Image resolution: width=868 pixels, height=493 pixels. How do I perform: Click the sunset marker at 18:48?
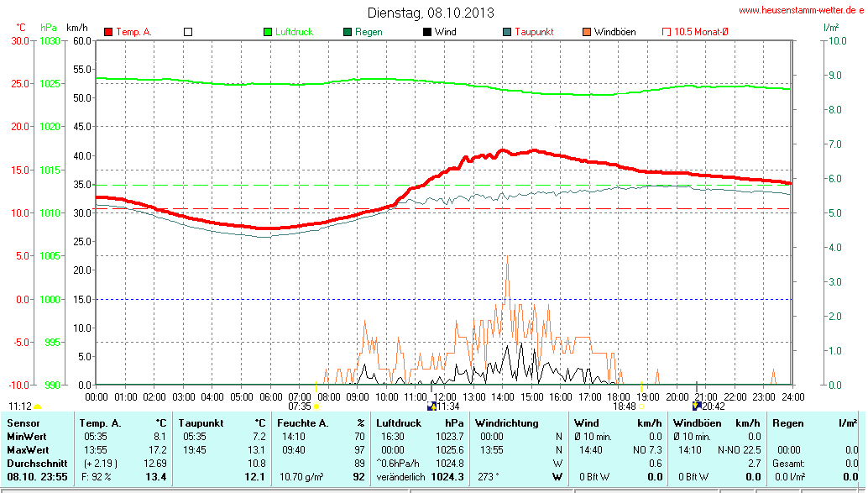(642, 406)
